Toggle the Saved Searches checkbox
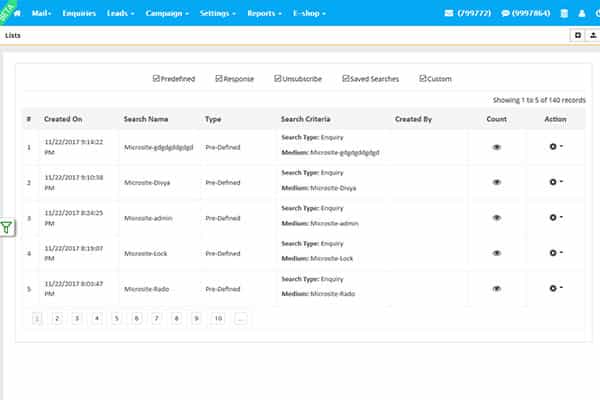600x400 pixels. (346, 78)
